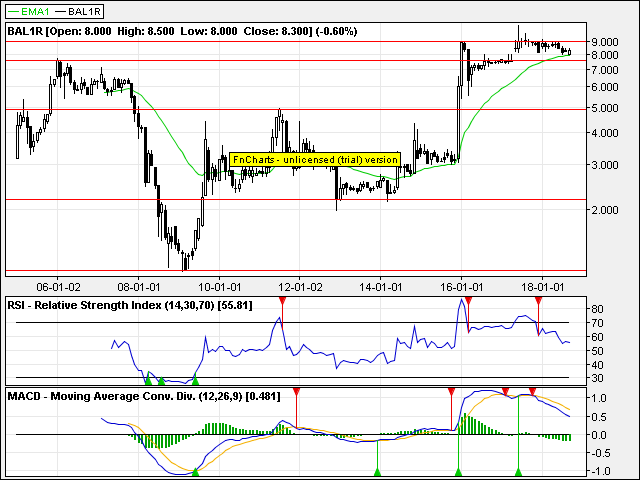
Task: Click the 7.000 price axis label
Action: pos(604,70)
